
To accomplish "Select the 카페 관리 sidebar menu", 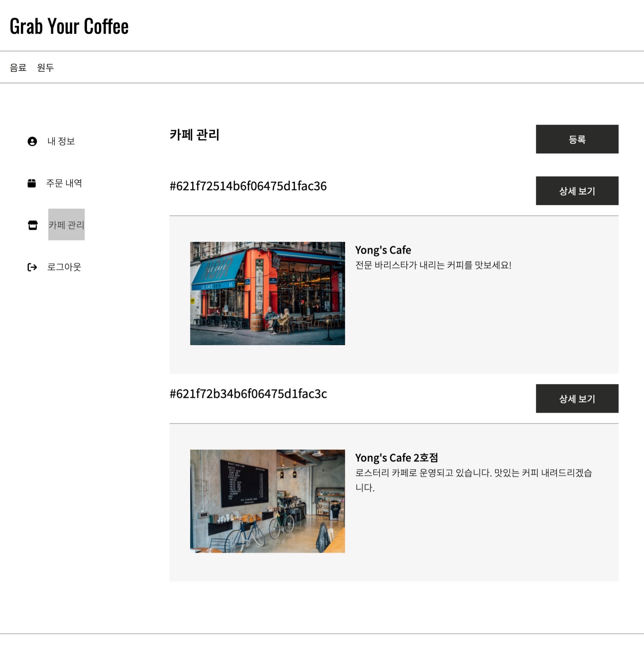I will pos(66,225).
